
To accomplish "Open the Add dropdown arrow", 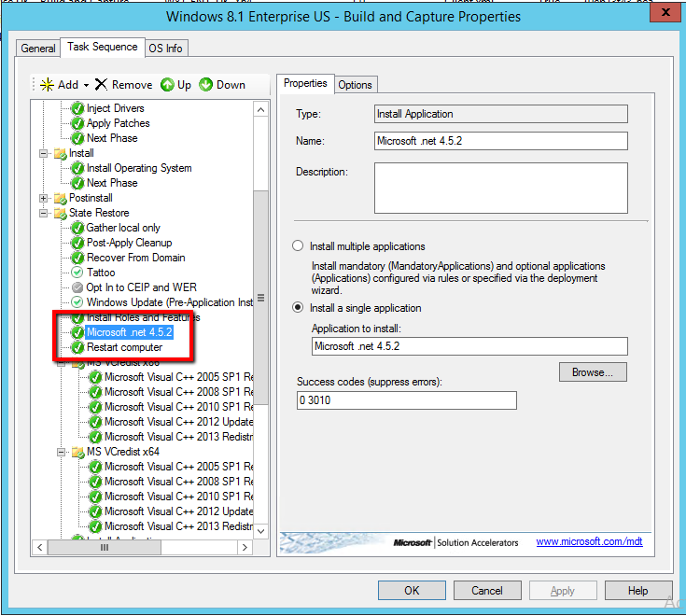I will click(x=86, y=85).
